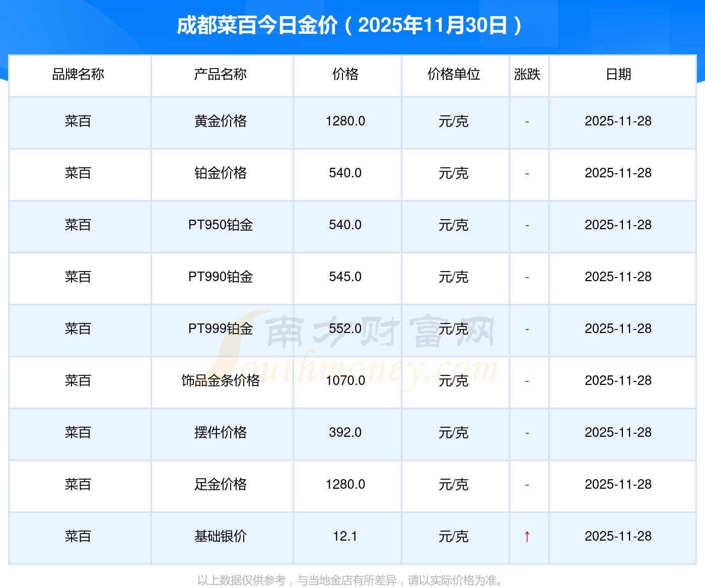Viewport: 705px width, 588px height.
Task: Select the 足金价格 product cell
Action: click(x=221, y=485)
